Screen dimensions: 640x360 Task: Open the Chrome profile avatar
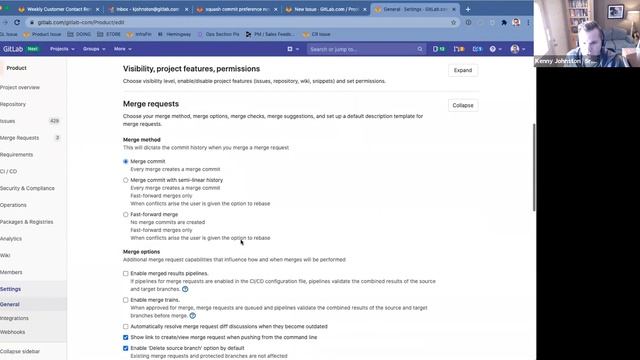pos(516,22)
